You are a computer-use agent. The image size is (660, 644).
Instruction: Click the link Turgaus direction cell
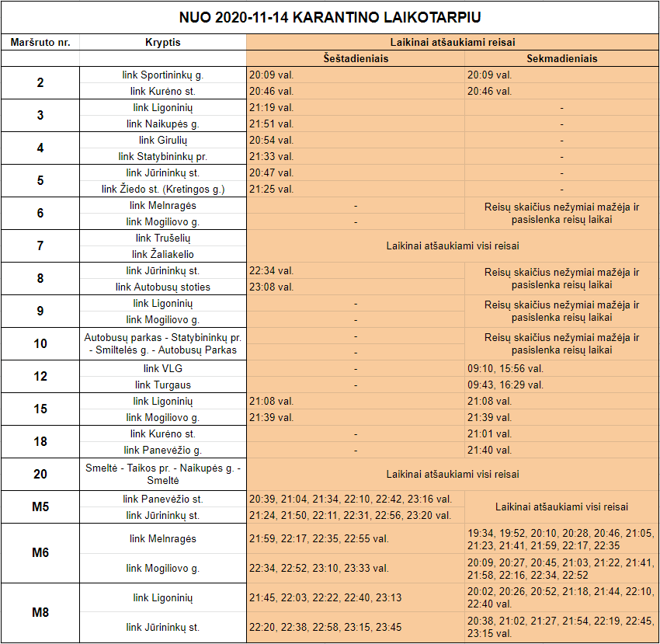(163, 385)
